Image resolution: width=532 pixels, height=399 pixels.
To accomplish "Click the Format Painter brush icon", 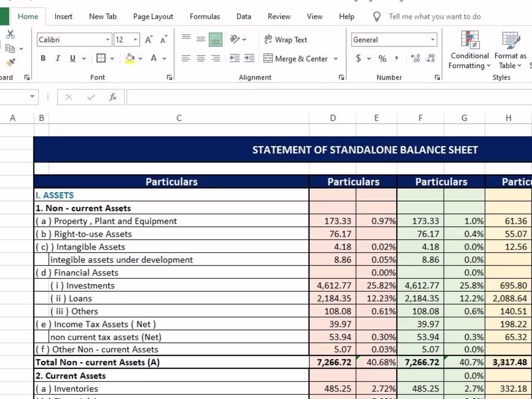I will [x=10, y=62].
